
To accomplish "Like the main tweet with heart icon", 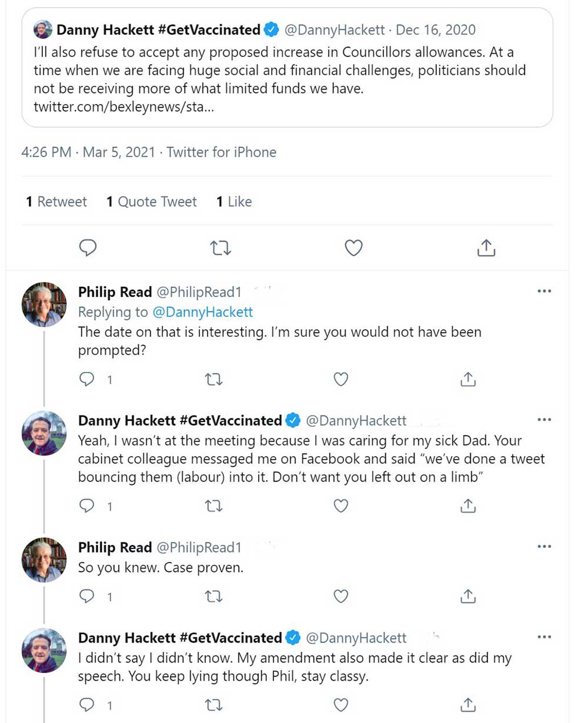I will pos(353,249).
